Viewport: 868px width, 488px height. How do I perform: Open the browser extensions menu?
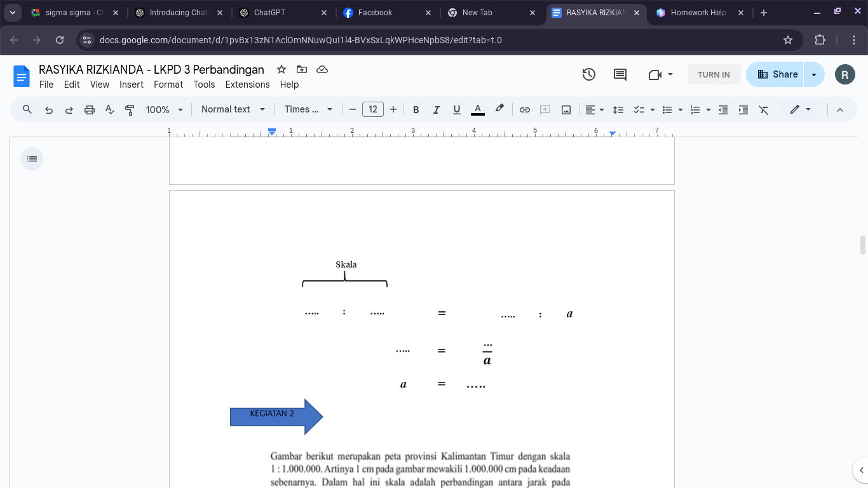point(820,40)
